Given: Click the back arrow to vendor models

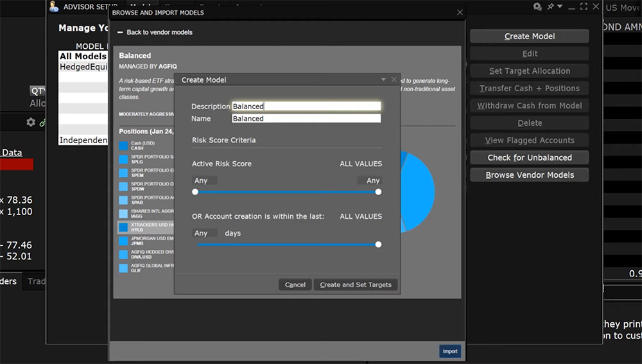Looking at the screenshot, I should [x=120, y=32].
